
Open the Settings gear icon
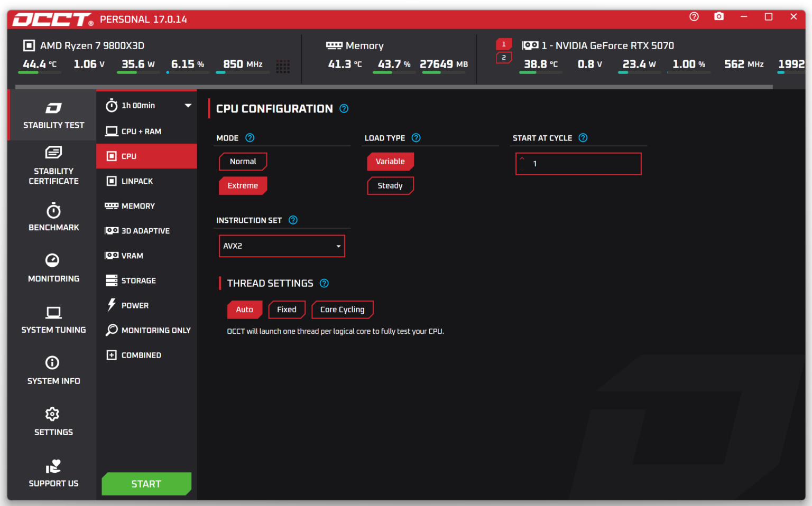click(x=52, y=414)
